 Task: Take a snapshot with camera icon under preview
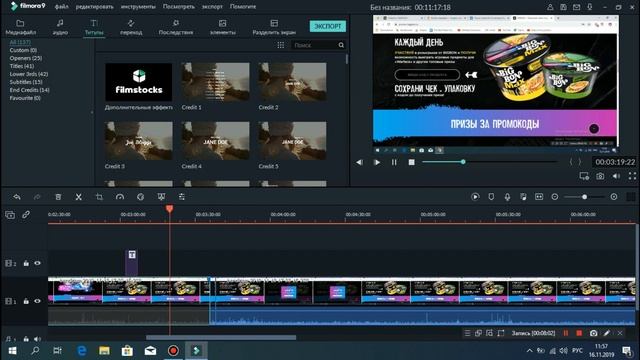coord(600,176)
